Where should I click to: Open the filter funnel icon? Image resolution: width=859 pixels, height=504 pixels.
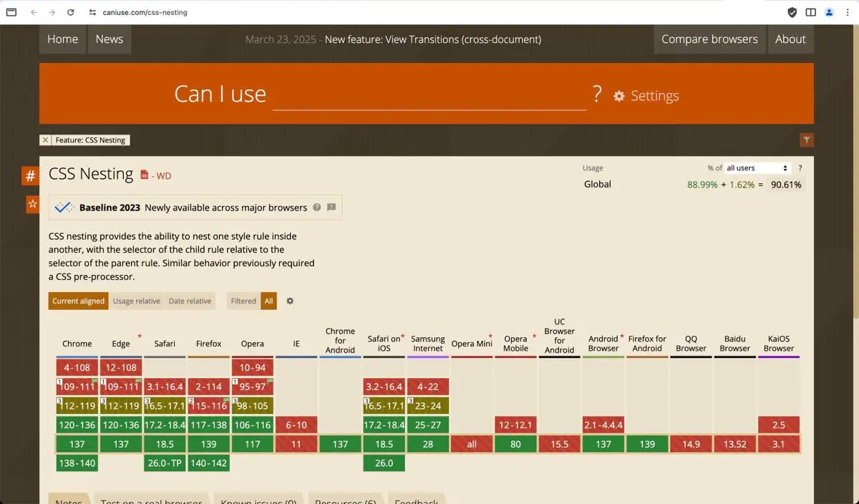tap(806, 140)
